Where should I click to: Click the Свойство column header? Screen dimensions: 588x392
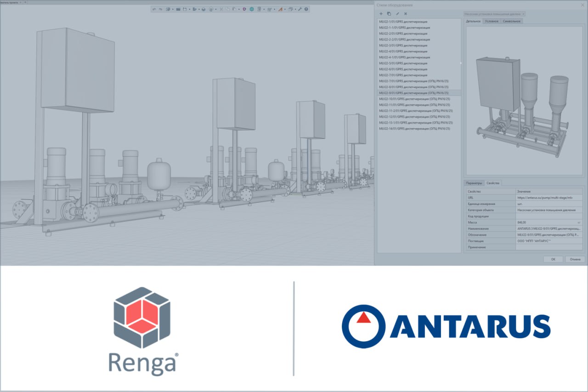coord(490,191)
